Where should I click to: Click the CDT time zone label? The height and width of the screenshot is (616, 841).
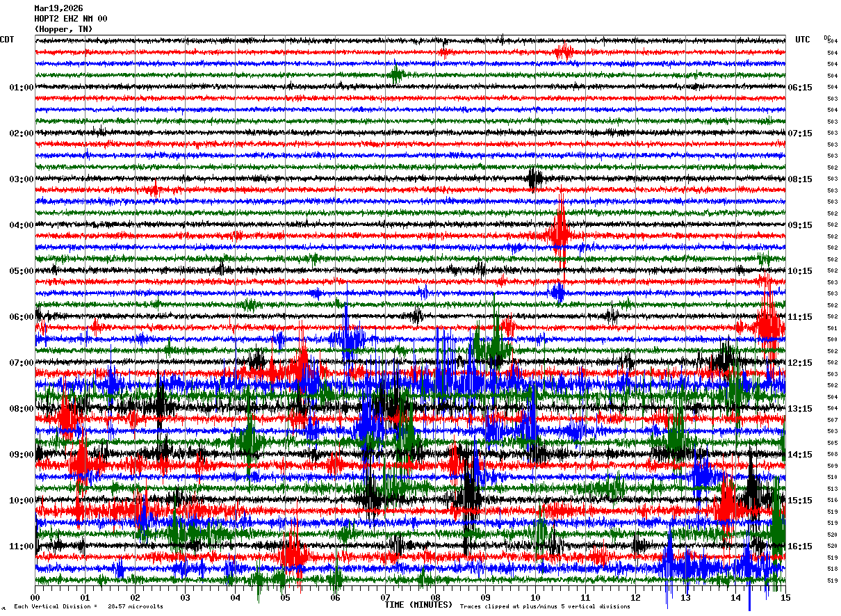click(x=7, y=40)
